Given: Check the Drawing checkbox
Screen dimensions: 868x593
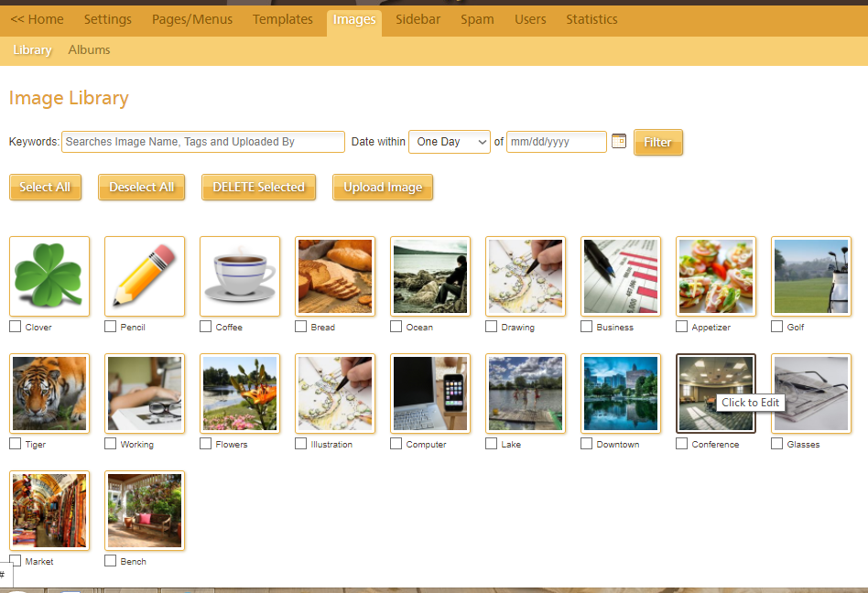Looking at the screenshot, I should point(491,327).
